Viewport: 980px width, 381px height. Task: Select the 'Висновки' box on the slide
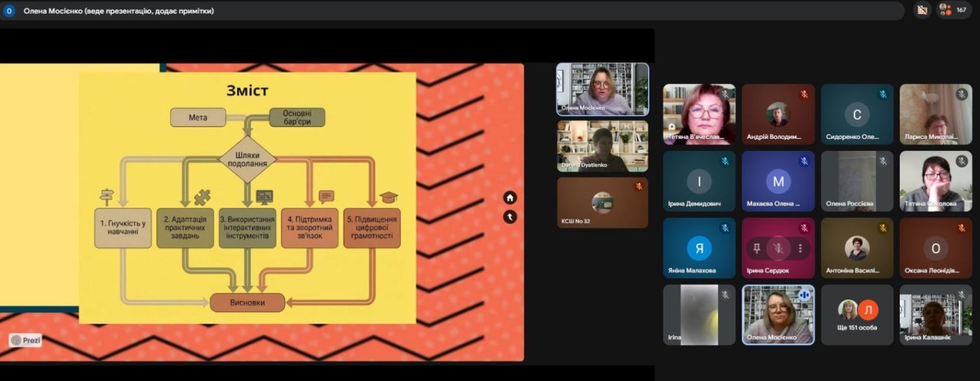coord(247,303)
